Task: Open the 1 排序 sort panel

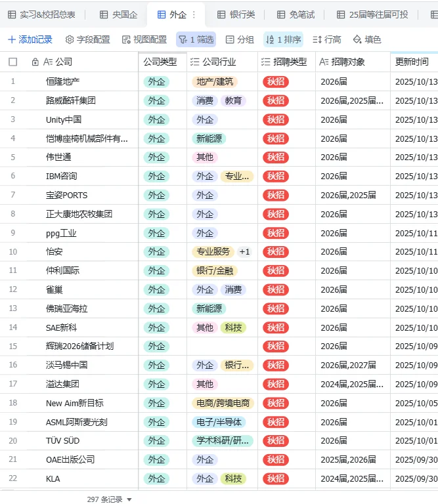Action: click(283, 39)
